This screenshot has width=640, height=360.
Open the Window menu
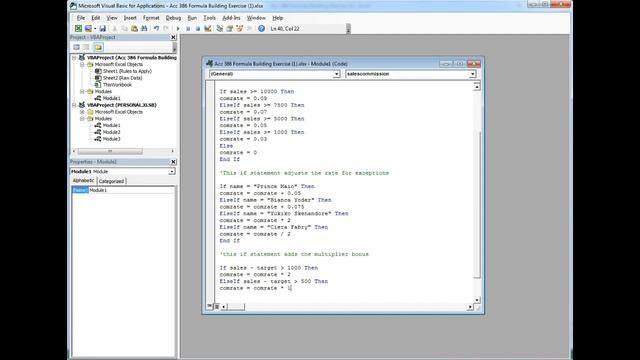point(256,18)
